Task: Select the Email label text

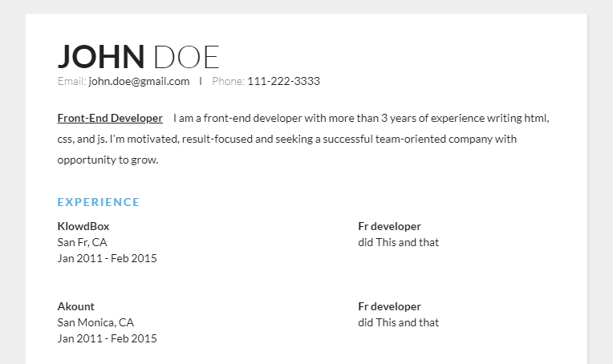Action: [71, 81]
